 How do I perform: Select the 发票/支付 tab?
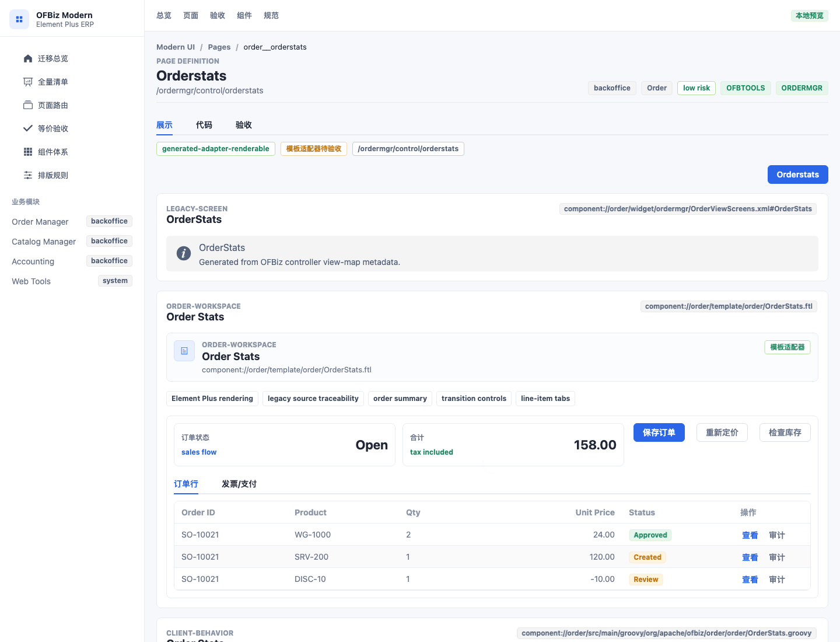pos(239,484)
